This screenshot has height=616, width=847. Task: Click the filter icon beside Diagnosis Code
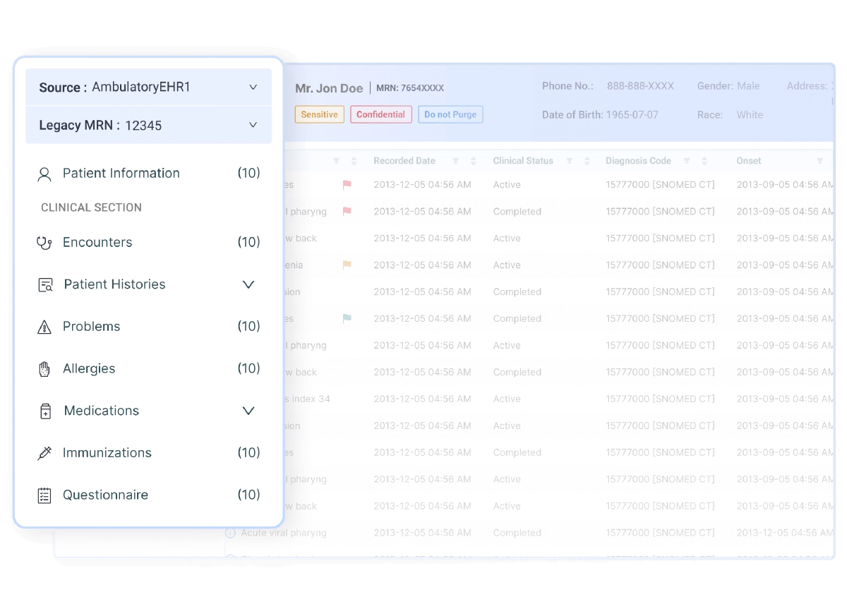tap(686, 161)
